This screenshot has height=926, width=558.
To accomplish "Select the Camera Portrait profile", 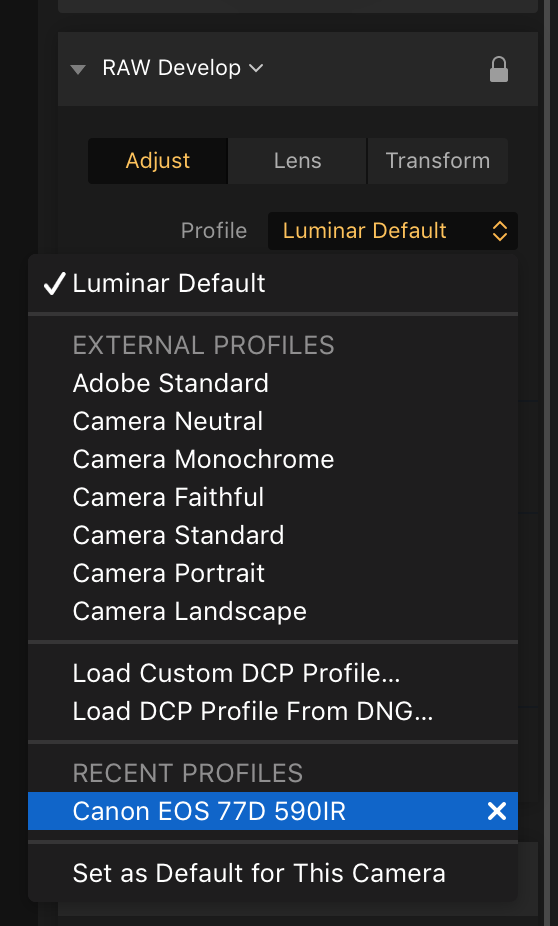I will coord(273,573).
